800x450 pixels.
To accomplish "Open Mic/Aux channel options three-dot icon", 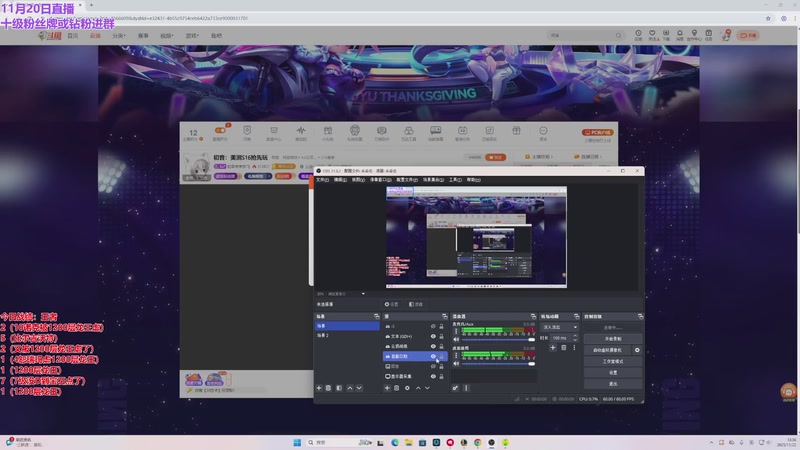I will 456,331.
